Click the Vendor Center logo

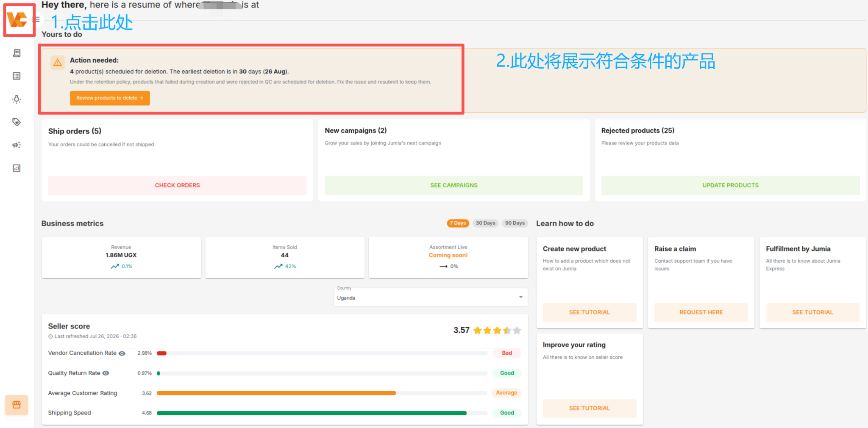click(x=17, y=19)
